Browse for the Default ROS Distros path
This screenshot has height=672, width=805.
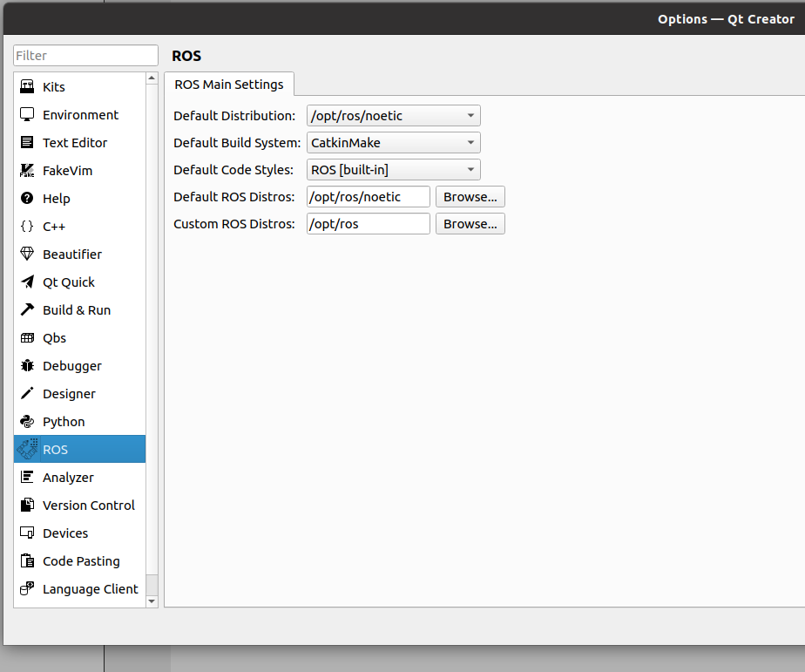pyautogui.click(x=470, y=196)
